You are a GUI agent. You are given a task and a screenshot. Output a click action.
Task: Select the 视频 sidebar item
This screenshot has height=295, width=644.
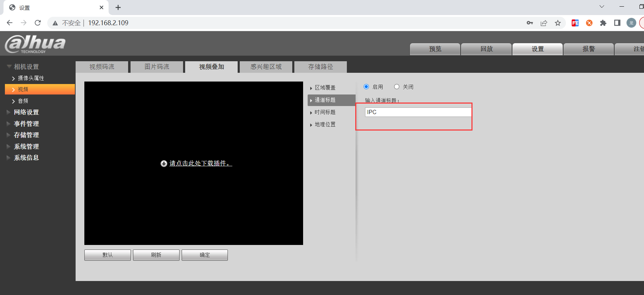tap(40, 89)
